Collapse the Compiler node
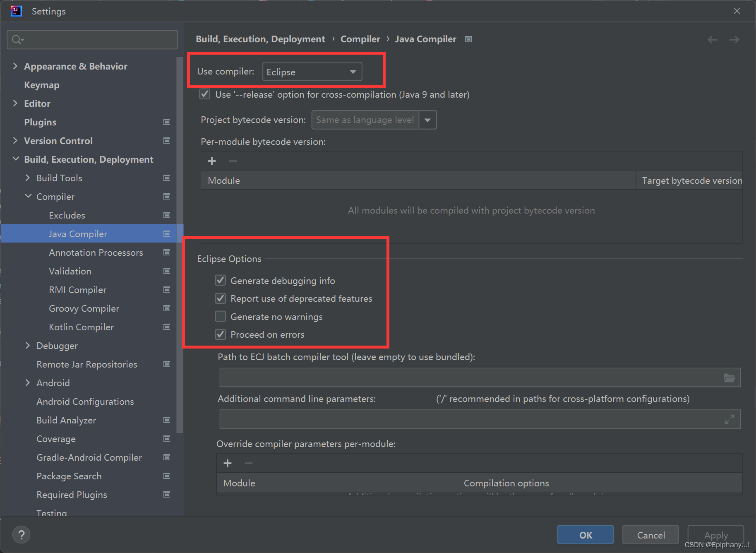The image size is (756, 553). 28,196
